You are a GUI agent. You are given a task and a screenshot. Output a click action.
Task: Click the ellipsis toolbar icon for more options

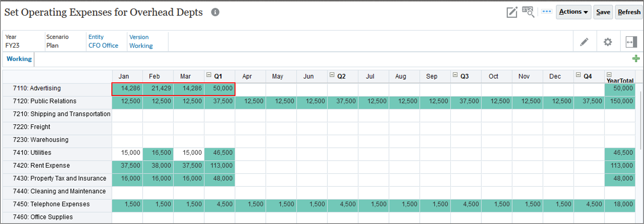(547, 11)
